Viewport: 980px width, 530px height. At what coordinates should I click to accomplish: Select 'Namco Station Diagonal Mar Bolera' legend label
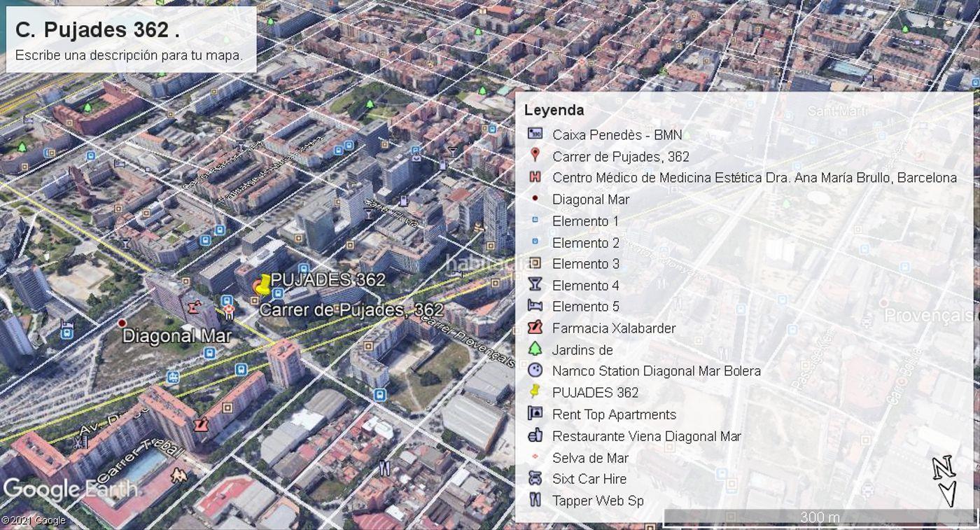tap(657, 371)
